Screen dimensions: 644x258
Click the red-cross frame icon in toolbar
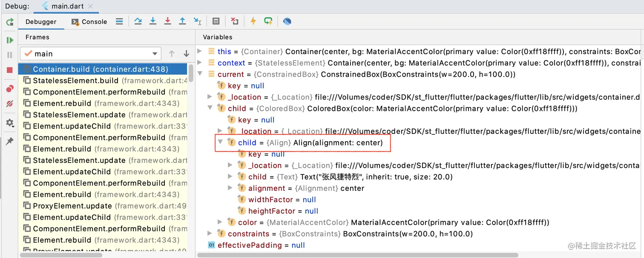coord(235,21)
